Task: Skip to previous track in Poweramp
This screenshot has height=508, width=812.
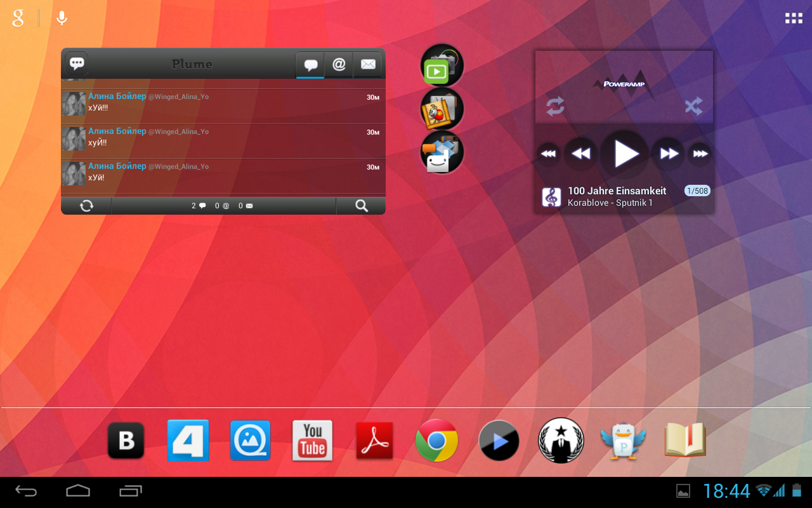Action: [580, 154]
